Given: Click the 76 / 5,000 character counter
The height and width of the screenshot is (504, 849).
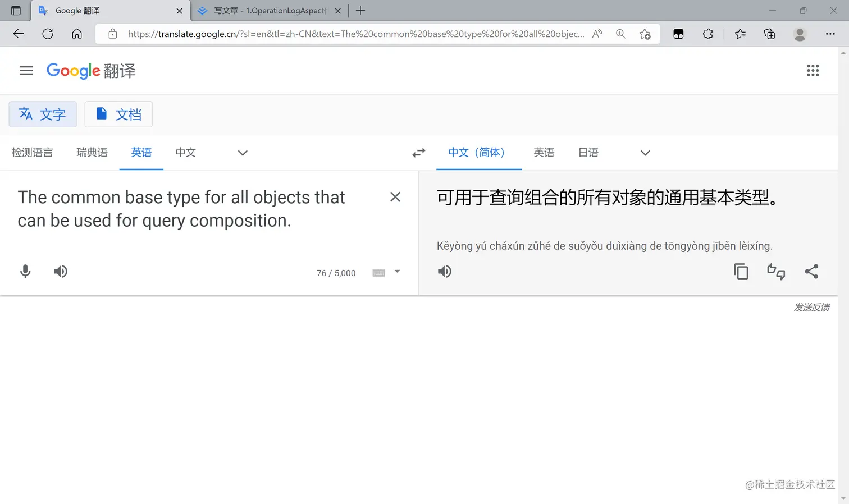Looking at the screenshot, I should 336,273.
